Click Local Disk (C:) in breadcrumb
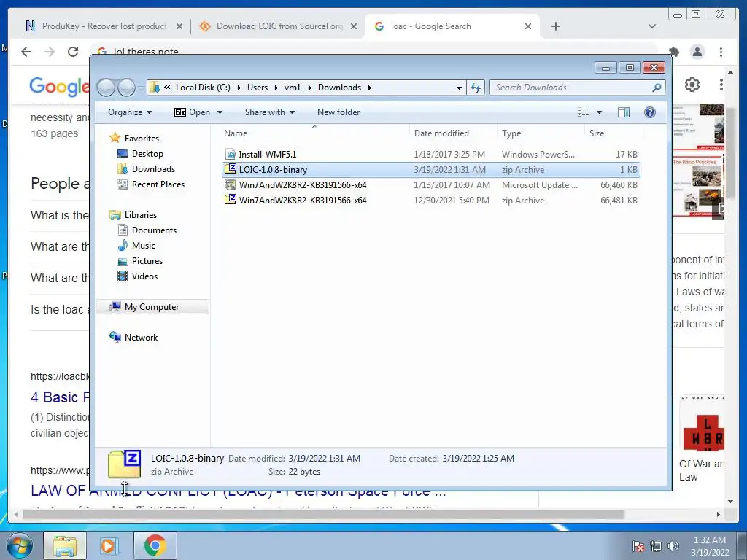This screenshot has height=560, width=747. click(x=203, y=87)
